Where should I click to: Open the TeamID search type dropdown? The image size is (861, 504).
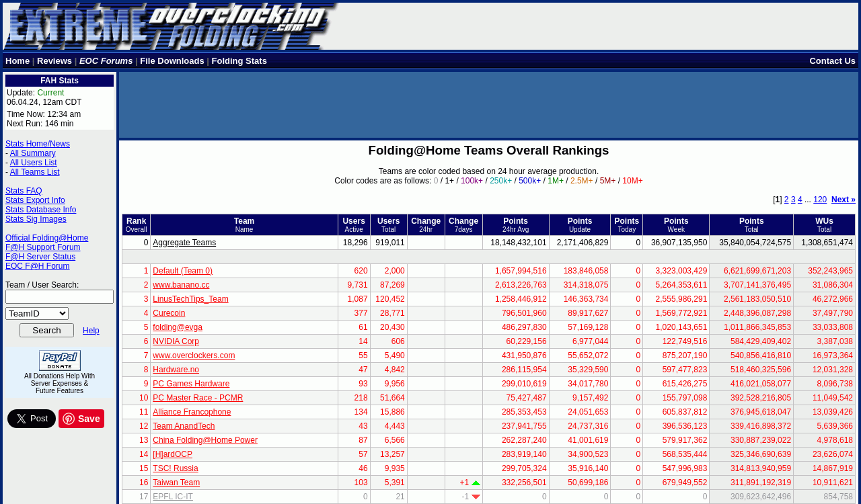[x=37, y=314]
